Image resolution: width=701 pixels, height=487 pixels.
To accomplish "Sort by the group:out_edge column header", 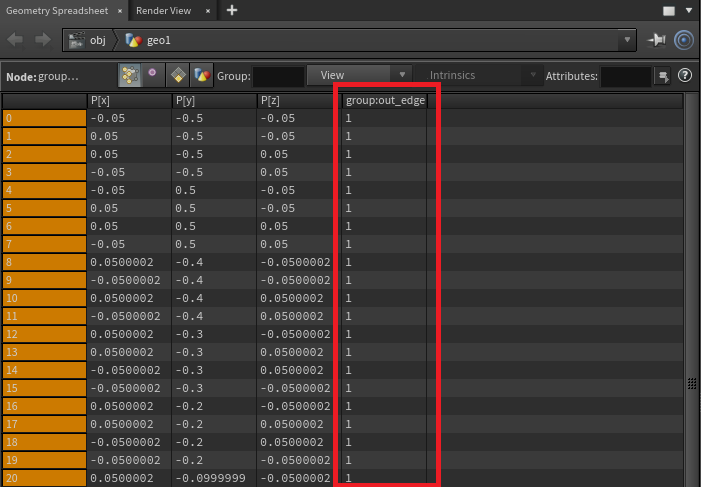I will click(x=385, y=101).
